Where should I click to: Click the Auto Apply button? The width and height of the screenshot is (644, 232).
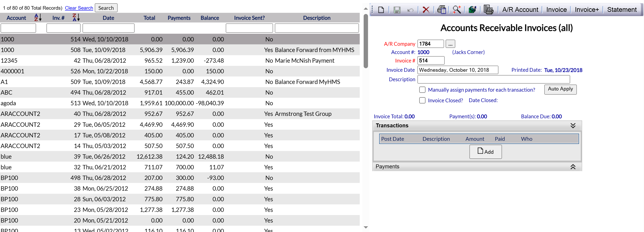(560, 89)
